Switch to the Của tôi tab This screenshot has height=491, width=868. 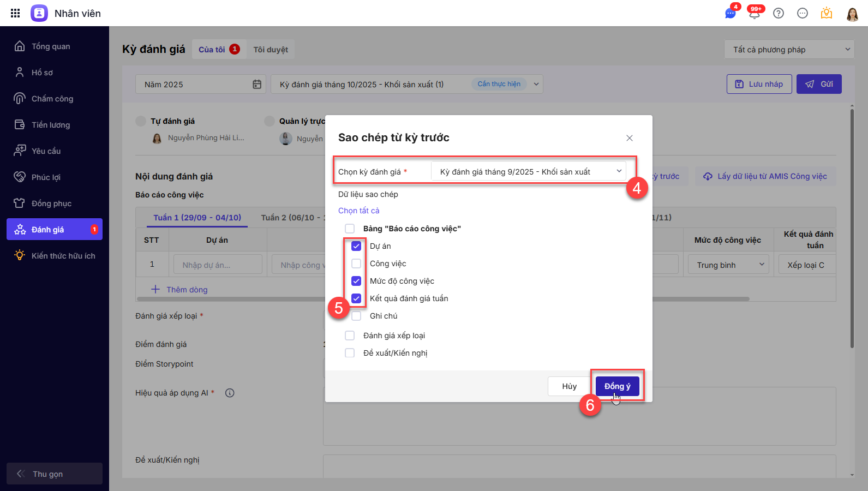pyautogui.click(x=219, y=49)
